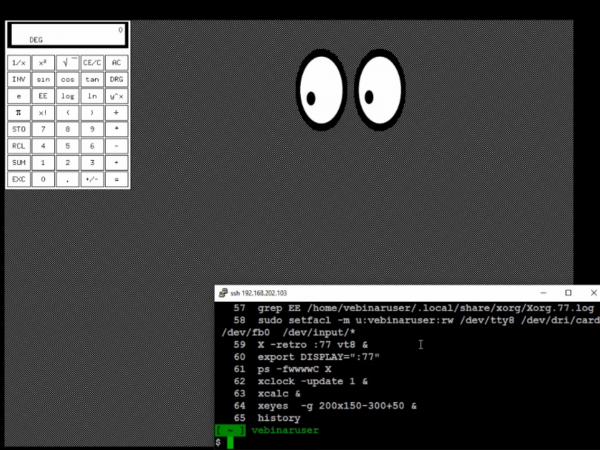Click the equals key on calculator
600x450 pixels.
point(117,180)
